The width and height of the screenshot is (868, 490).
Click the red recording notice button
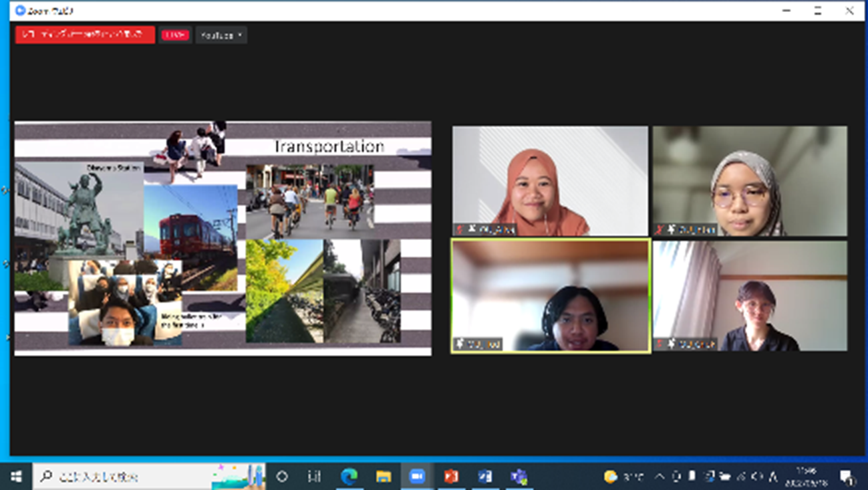coord(85,35)
